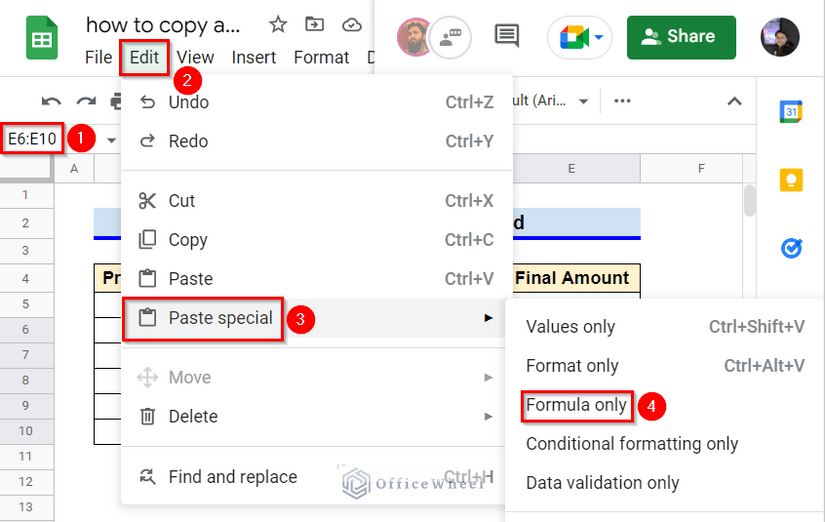Click the more toolbar options ellipsis
825x522 pixels.
point(622,101)
